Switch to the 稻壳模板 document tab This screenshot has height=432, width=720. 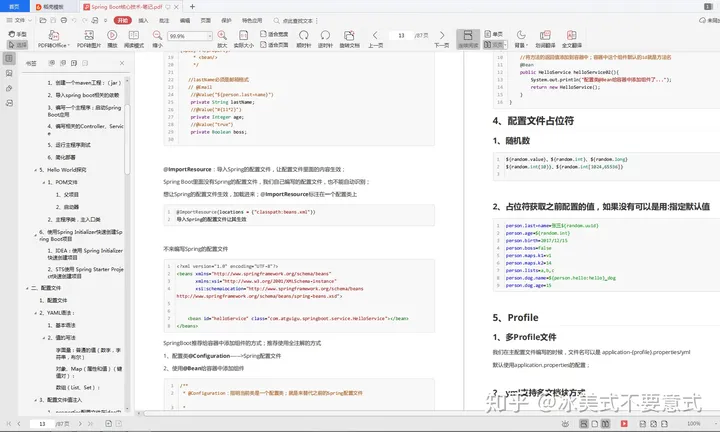53,7
